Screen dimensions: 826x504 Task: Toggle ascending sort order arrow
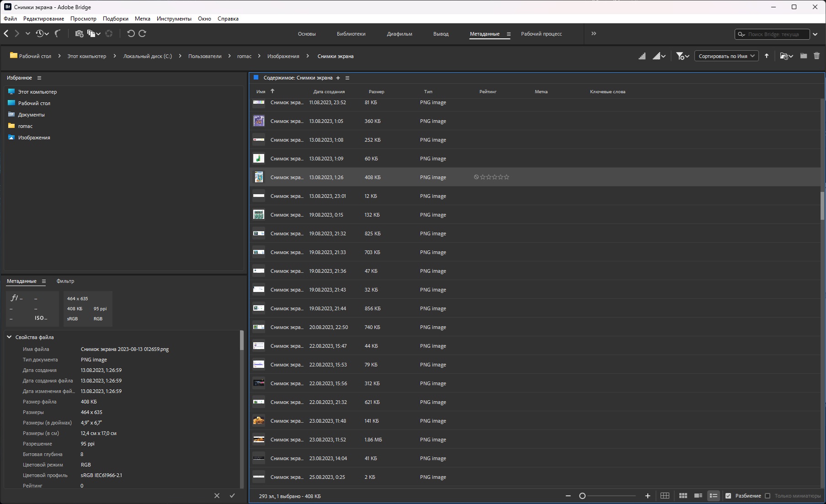coord(767,56)
